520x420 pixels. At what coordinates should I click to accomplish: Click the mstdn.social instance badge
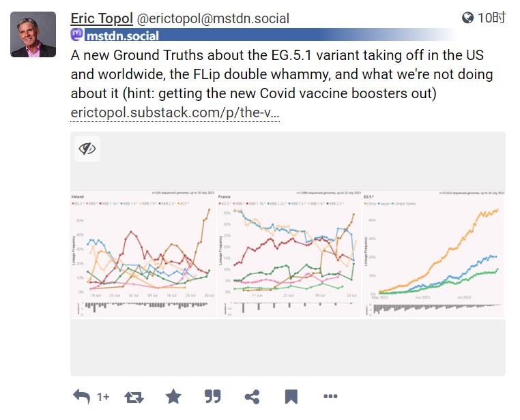(122, 35)
